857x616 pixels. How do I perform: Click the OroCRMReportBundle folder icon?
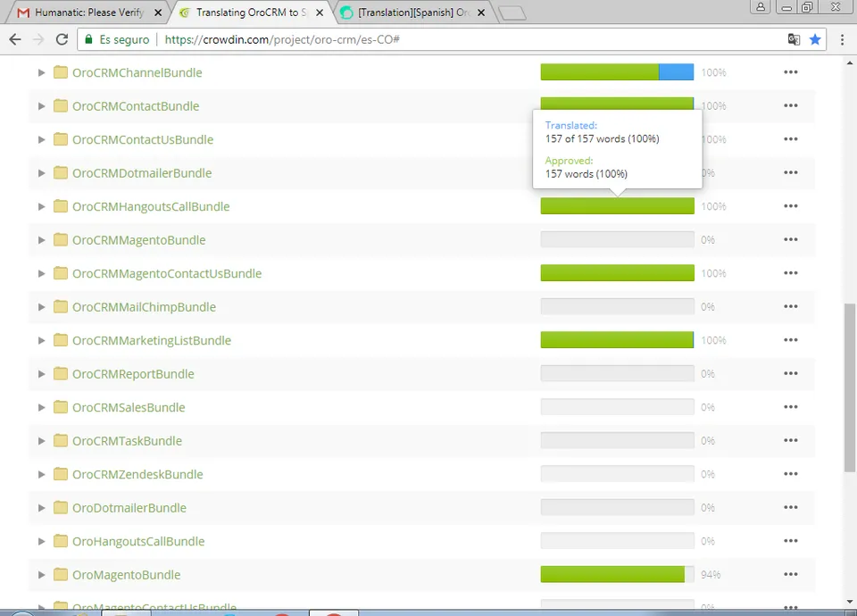pyautogui.click(x=60, y=373)
